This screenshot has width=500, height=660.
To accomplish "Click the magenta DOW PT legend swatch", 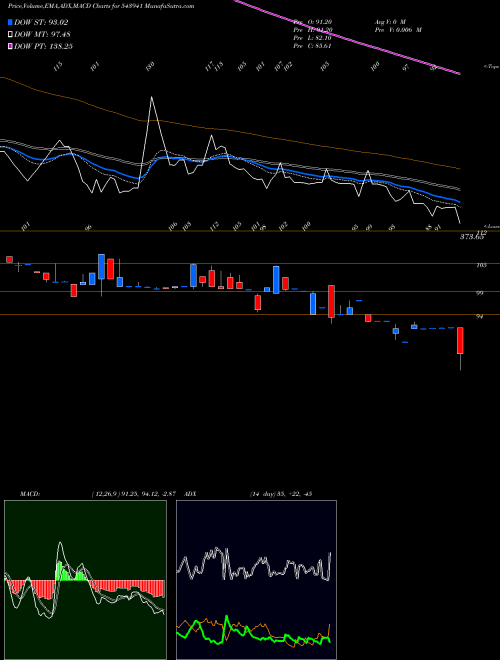I will pyautogui.click(x=10, y=46).
